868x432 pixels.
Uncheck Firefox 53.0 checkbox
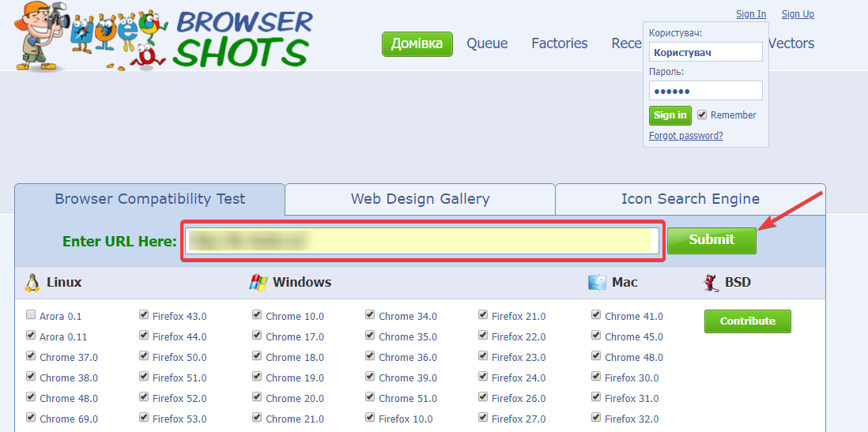pyautogui.click(x=144, y=417)
